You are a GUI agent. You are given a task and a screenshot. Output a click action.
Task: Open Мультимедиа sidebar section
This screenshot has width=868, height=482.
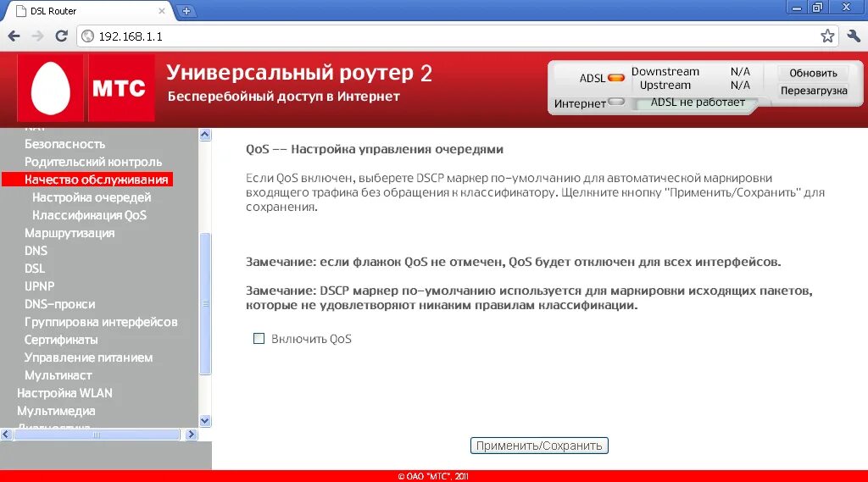pos(56,411)
